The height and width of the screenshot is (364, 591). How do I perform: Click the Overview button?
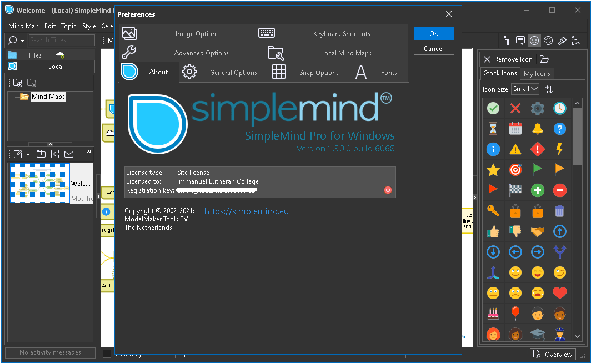point(553,354)
